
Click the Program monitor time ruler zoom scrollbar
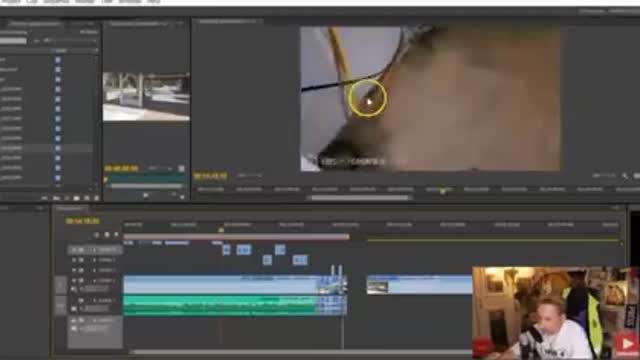click(x=360, y=198)
